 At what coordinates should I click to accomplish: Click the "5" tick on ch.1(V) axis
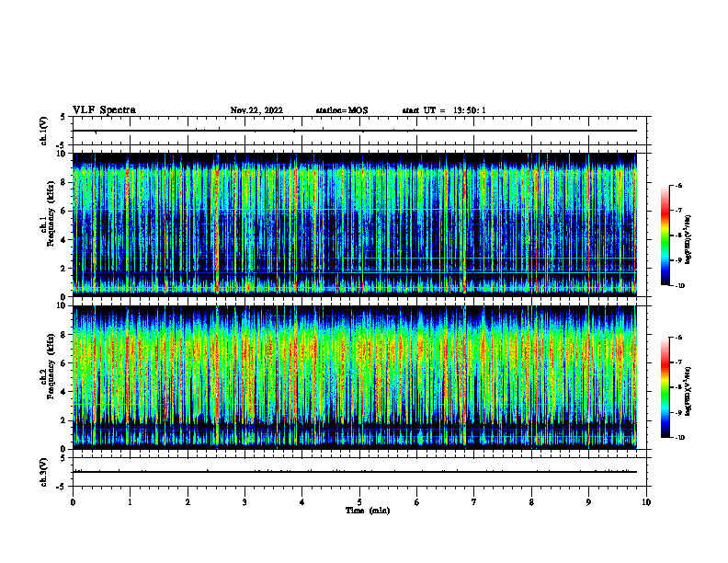tap(63, 117)
